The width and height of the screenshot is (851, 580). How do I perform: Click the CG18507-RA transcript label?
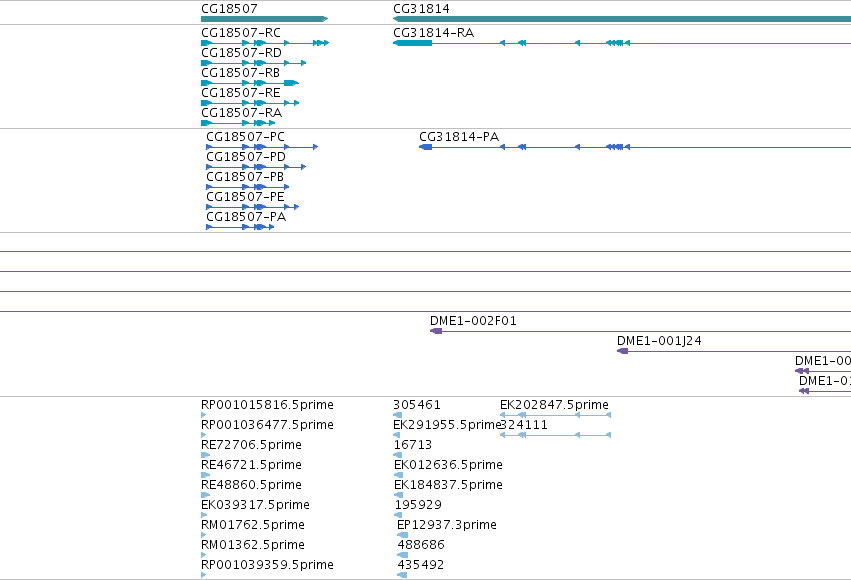pos(242,113)
